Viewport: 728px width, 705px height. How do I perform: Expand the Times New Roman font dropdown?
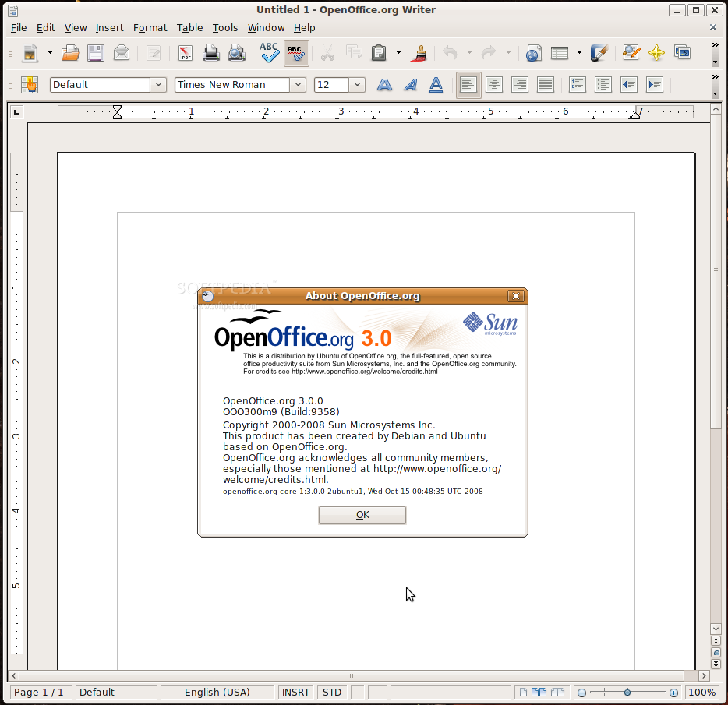[x=298, y=85]
